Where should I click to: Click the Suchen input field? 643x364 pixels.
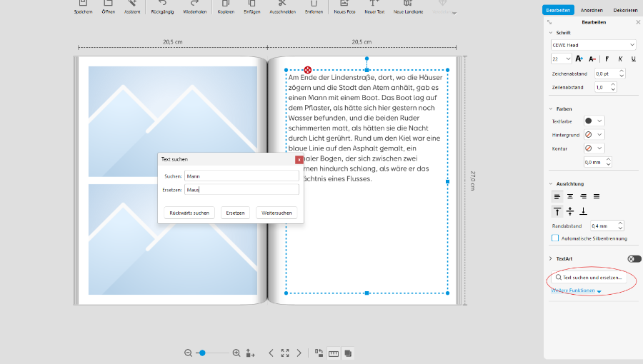click(241, 176)
